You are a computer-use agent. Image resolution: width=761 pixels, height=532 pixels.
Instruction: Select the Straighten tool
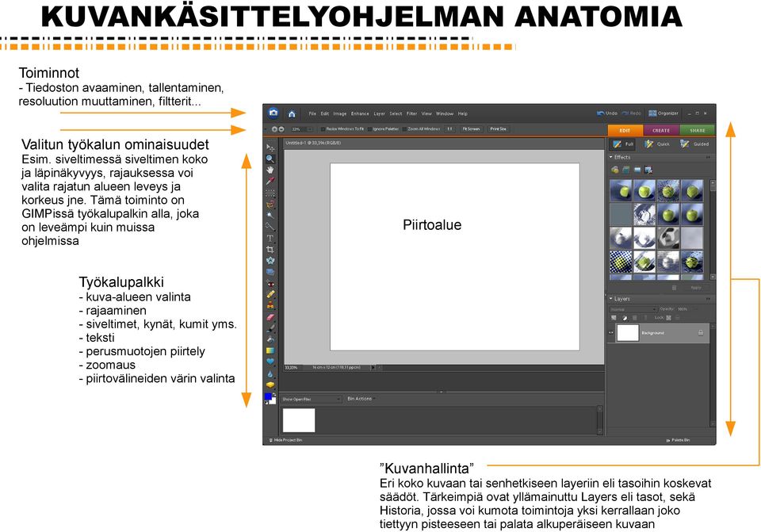pos(270,272)
